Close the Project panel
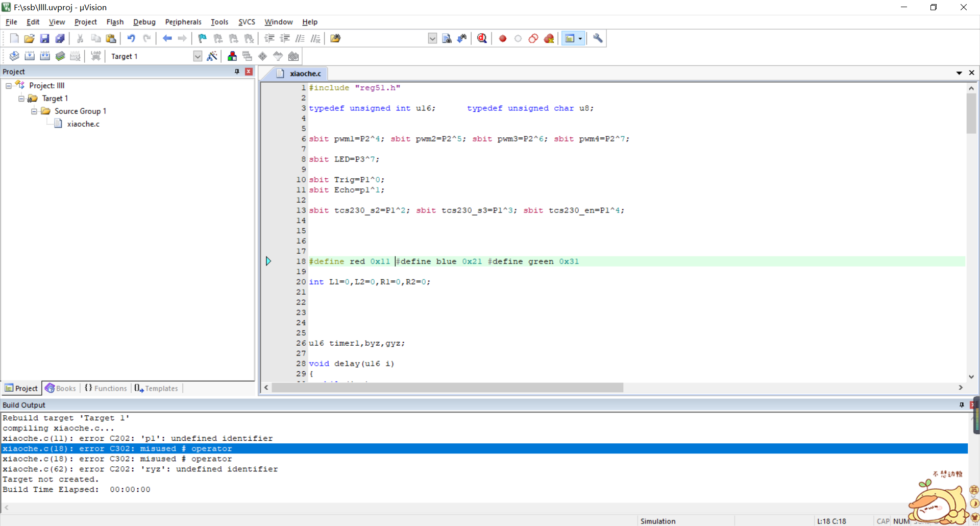The height and width of the screenshot is (526, 980). pyautogui.click(x=249, y=71)
